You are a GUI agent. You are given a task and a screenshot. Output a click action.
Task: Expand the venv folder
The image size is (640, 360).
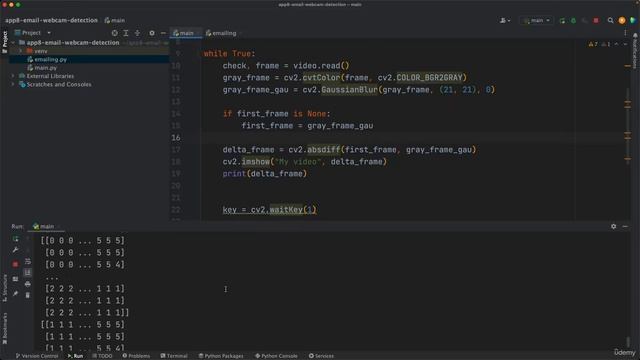coord(20,51)
